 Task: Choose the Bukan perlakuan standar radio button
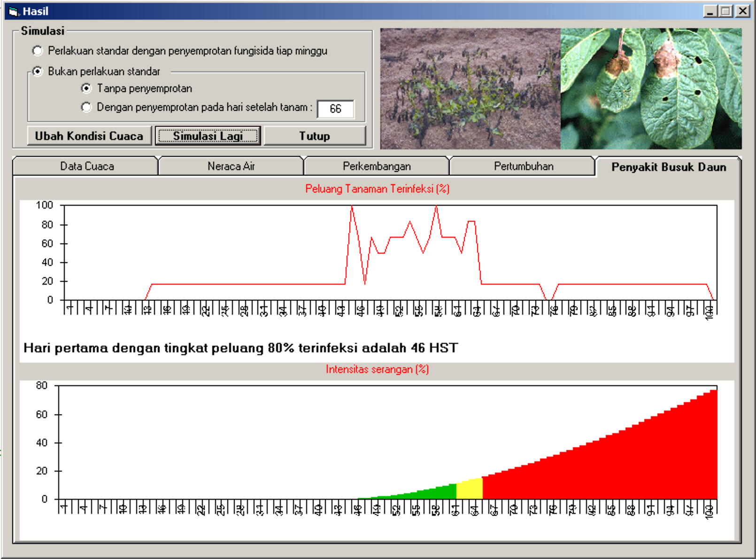point(38,71)
